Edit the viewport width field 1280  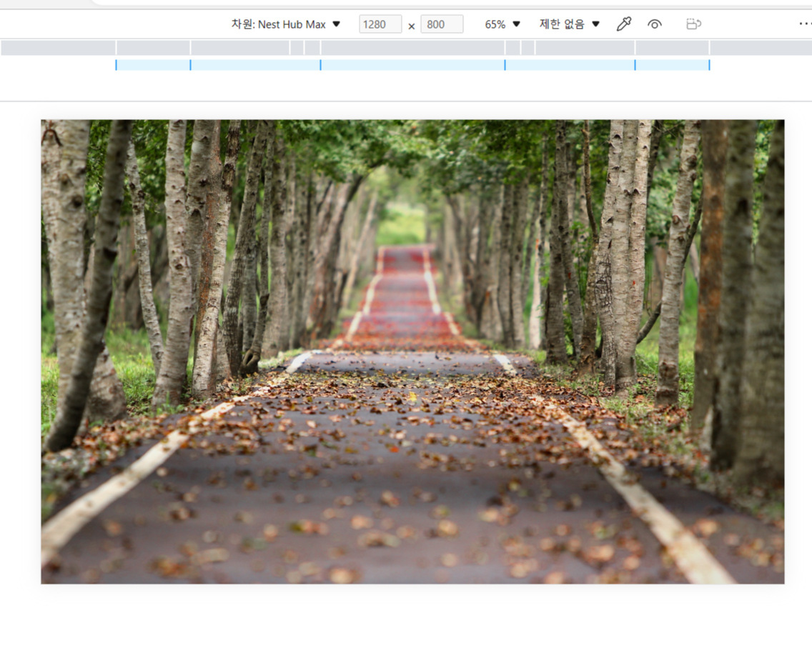[x=380, y=24]
